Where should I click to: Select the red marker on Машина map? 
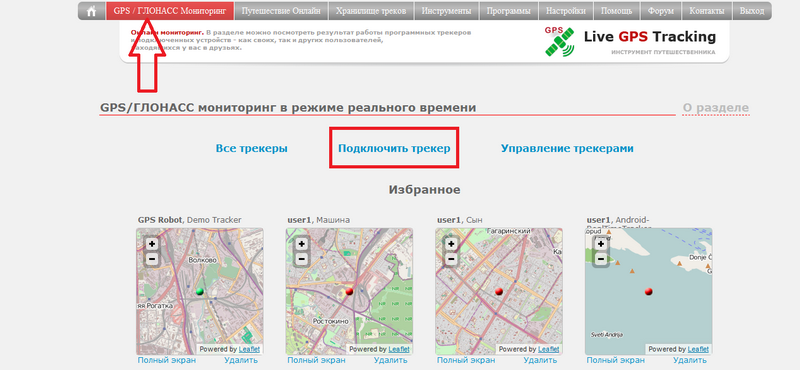pyautogui.click(x=349, y=291)
